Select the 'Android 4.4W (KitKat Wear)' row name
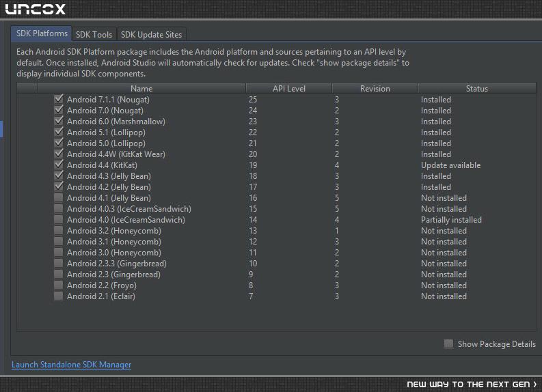 pos(116,154)
